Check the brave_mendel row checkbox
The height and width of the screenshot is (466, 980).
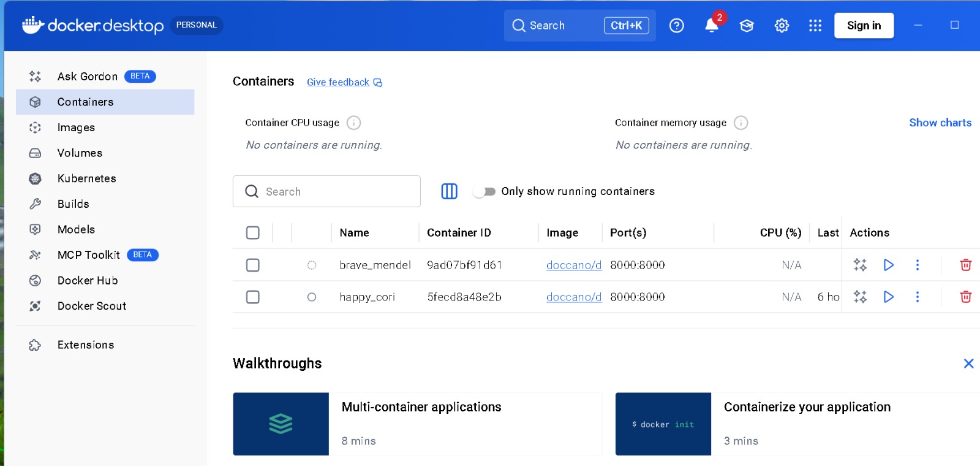[x=253, y=265]
